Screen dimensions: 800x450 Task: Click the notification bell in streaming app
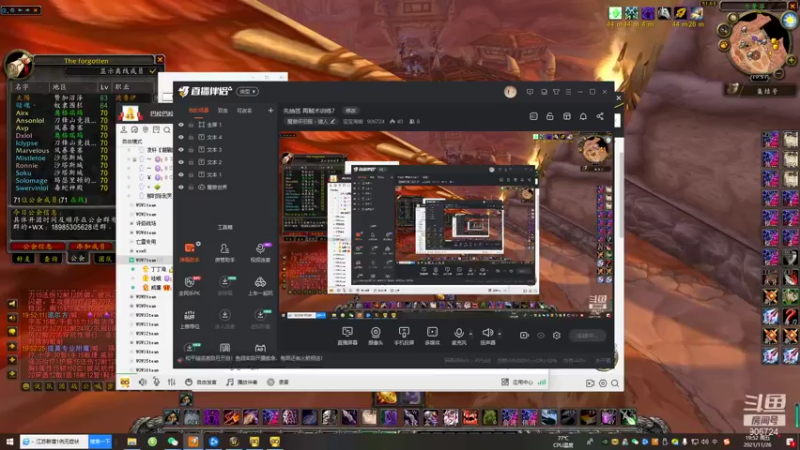[x=583, y=116]
